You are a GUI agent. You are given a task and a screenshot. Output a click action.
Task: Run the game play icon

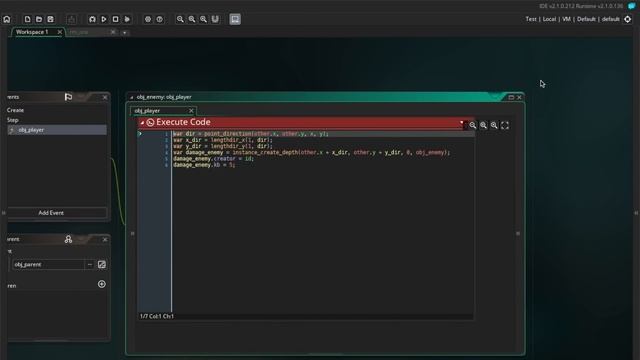tap(104, 19)
